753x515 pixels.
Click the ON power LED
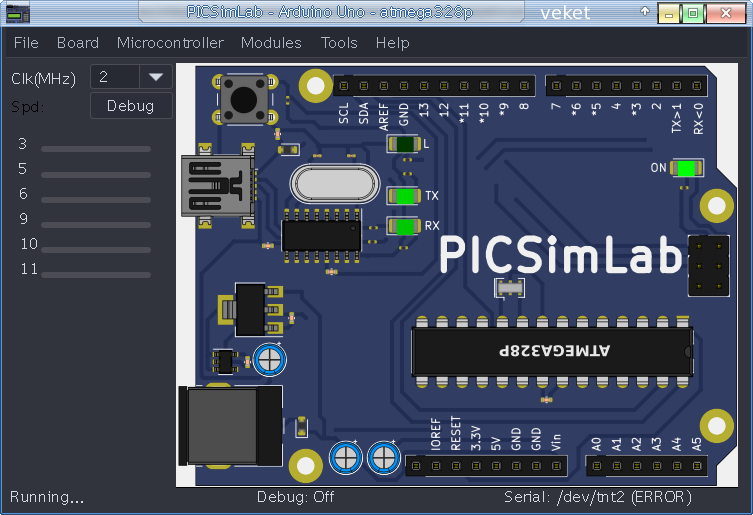click(686, 168)
